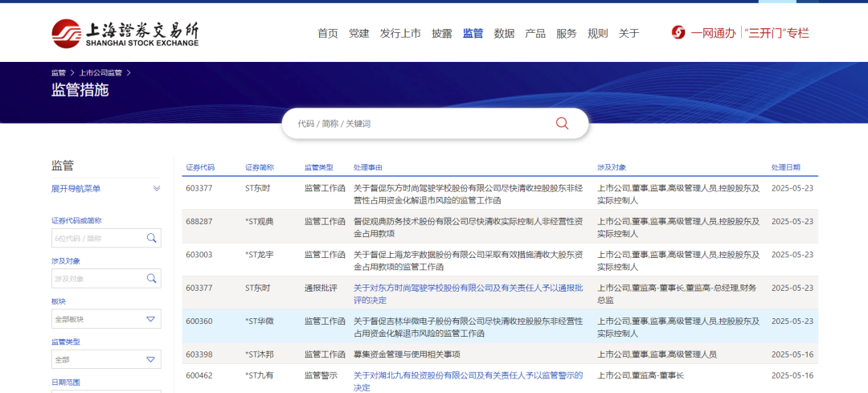Click search icon in 涉及对象 field
Image resolution: width=868 pixels, height=393 pixels.
click(x=151, y=278)
